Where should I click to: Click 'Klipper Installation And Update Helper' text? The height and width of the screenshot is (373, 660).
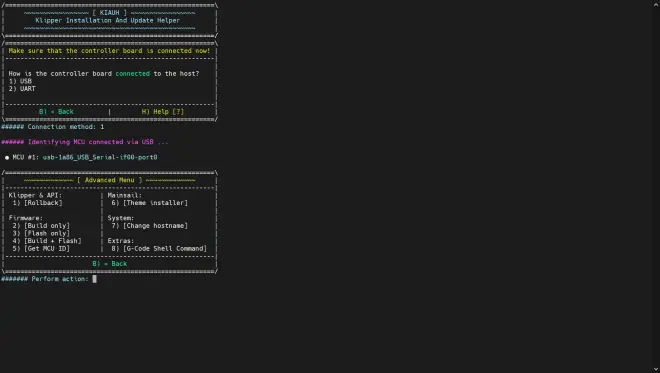(x=108, y=20)
